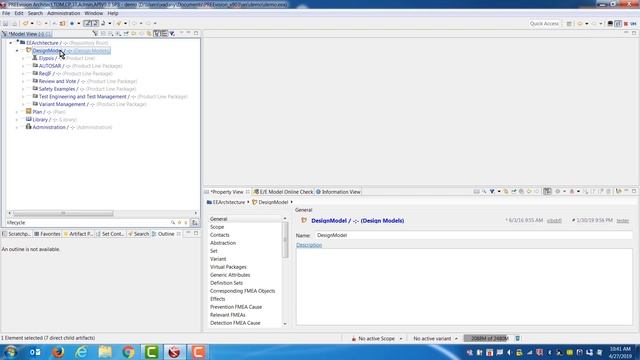
Task: Select the Generic Attributes property category
Action: coord(230,275)
